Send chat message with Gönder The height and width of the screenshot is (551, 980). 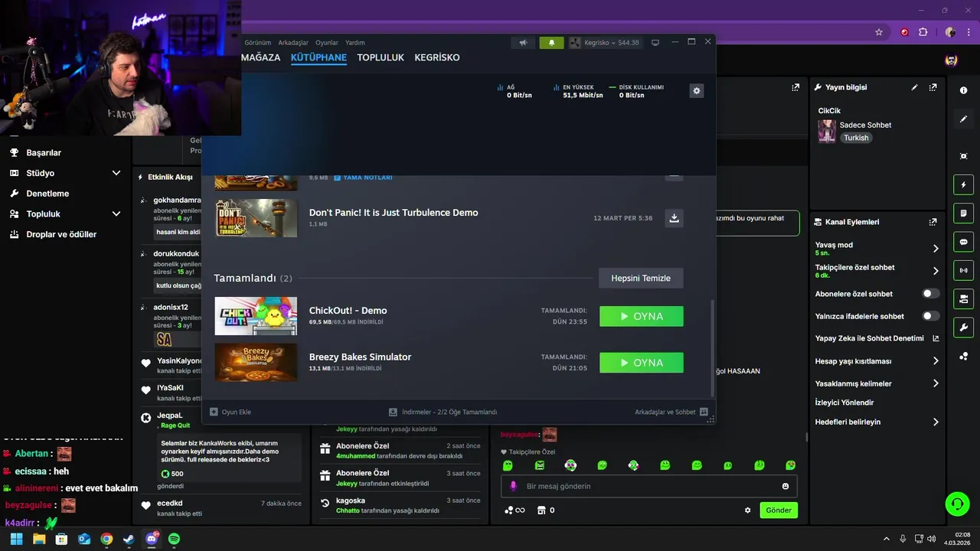click(779, 510)
